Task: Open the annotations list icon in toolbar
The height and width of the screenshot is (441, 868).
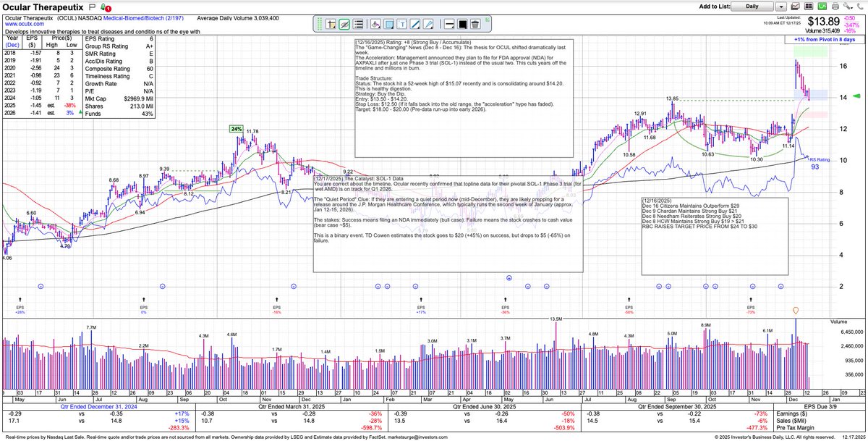Action: (x=358, y=24)
